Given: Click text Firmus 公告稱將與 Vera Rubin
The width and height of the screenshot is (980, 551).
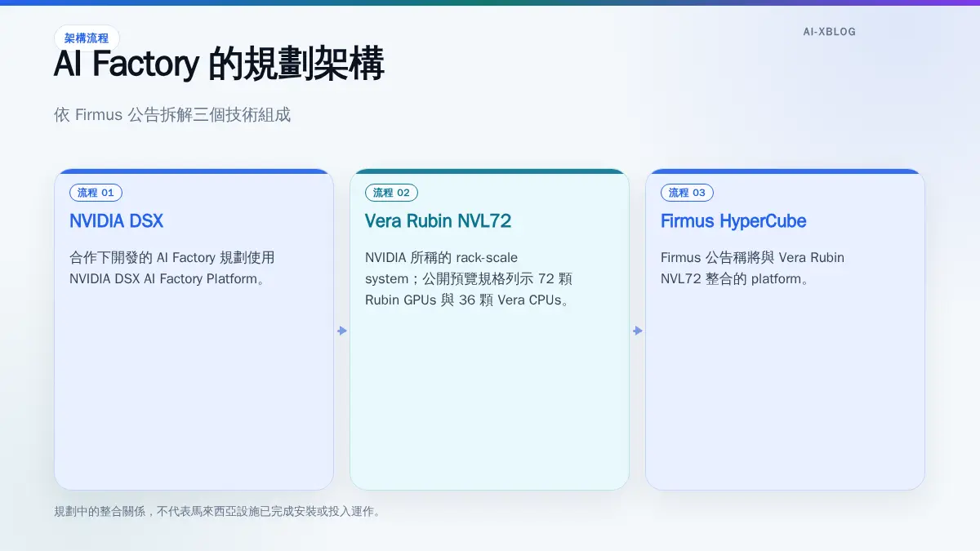Looking at the screenshot, I should point(752,258).
